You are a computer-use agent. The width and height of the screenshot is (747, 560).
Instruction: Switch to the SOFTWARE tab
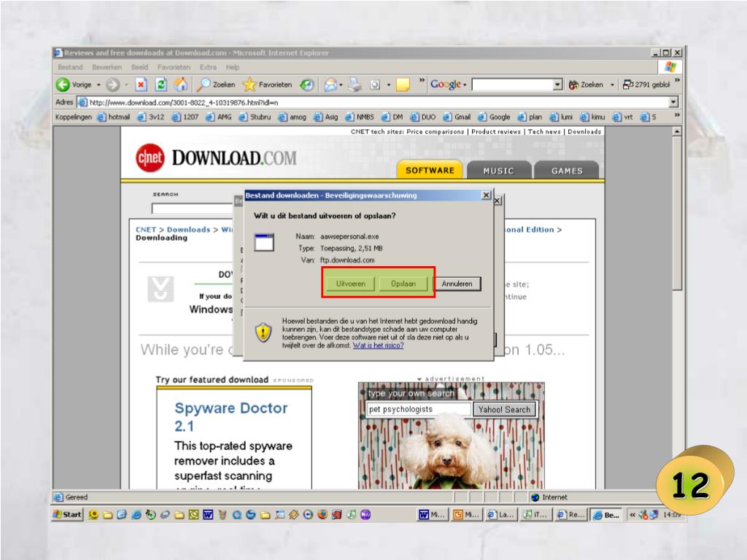point(430,170)
